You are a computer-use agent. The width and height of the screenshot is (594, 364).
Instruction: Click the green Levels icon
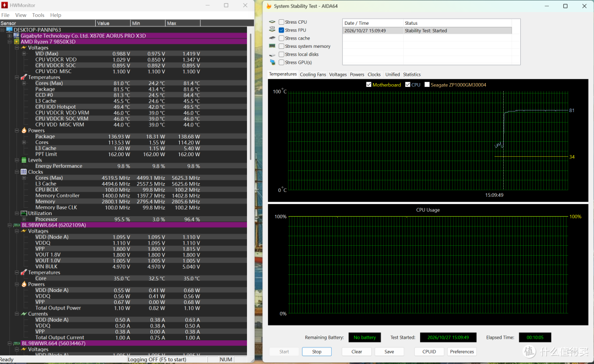coord(24,160)
